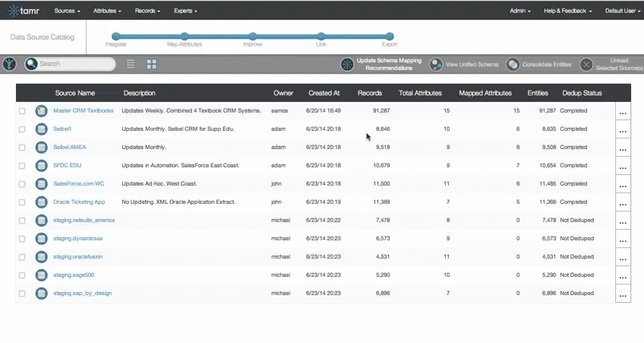The height and width of the screenshot is (343, 644).
Task: Open staging.netsuite_america source link
Action: (x=84, y=221)
